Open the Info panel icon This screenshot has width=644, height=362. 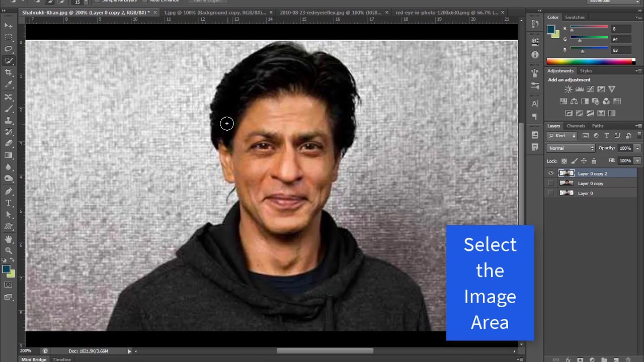pyautogui.click(x=535, y=55)
